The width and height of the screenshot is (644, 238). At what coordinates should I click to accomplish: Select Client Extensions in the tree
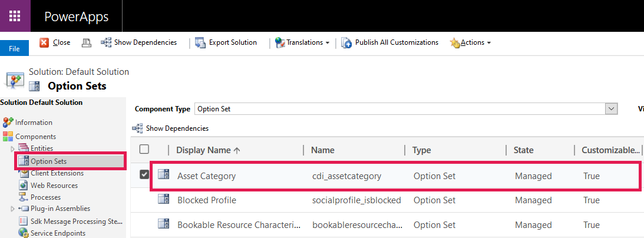click(x=57, y=173)
